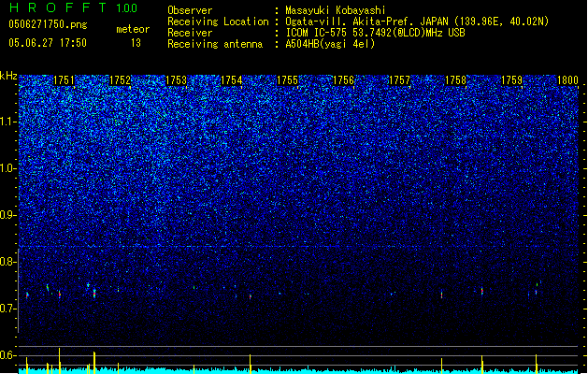This screenshot has width=588, height=374.
Task: Click the 1800 time marker
Action: (x=567, y=80)
